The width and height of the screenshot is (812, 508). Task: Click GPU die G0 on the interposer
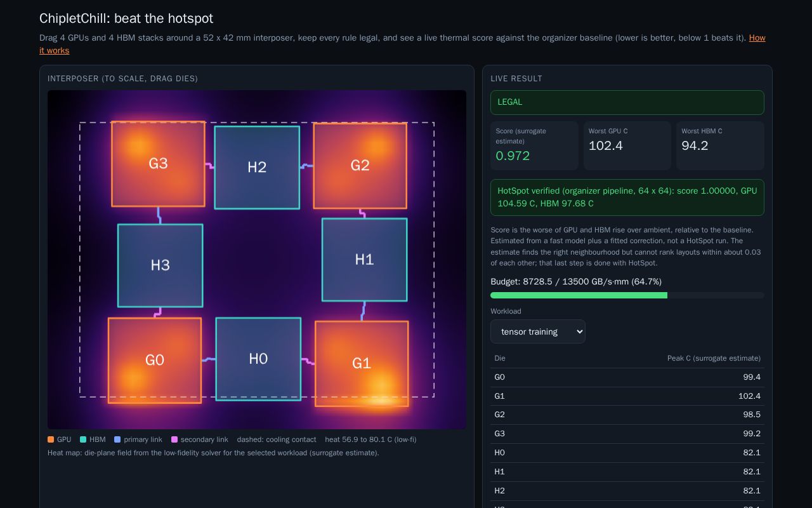[x=155, y=360]
